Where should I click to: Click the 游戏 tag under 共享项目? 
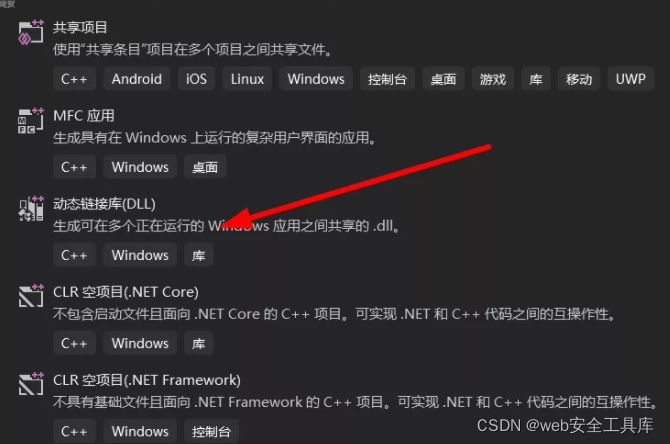(493, 79)
